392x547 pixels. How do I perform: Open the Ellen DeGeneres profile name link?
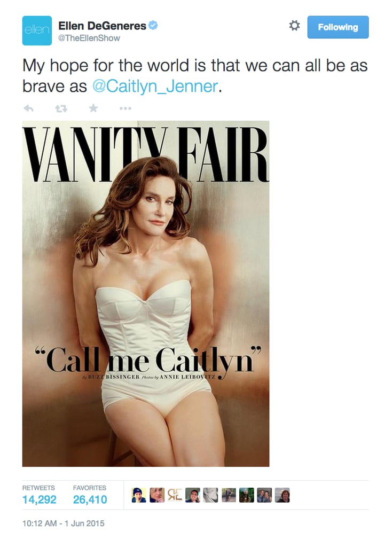[x=102, y=26]
